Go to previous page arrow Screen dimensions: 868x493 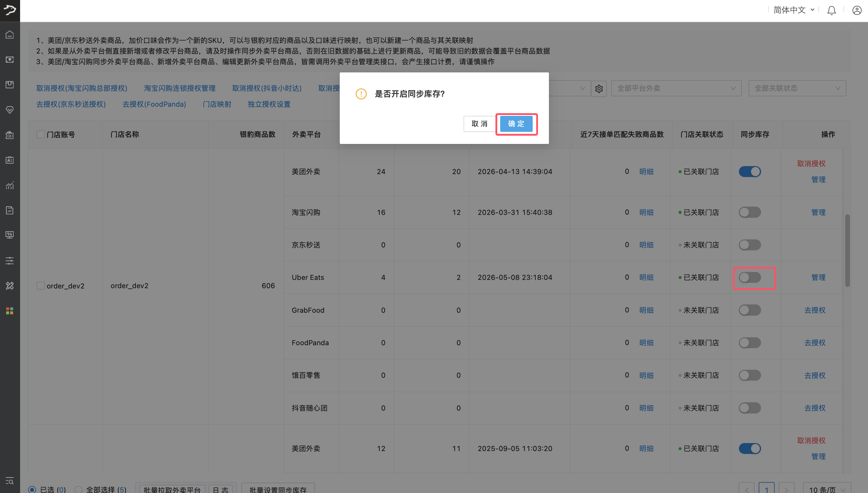(747, 489)
